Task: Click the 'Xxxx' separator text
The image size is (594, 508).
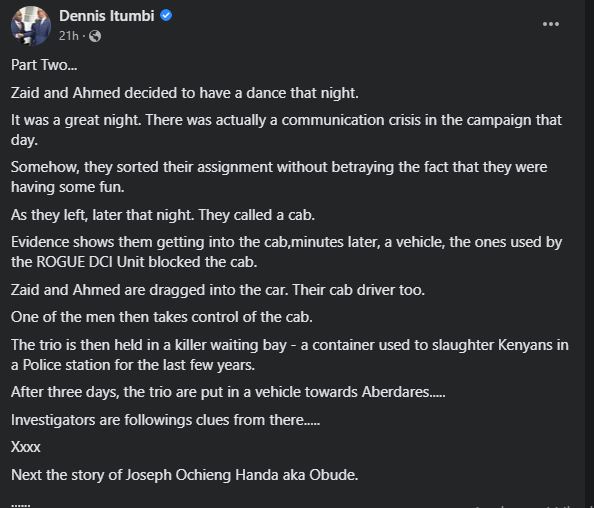Action: point(25,447)
